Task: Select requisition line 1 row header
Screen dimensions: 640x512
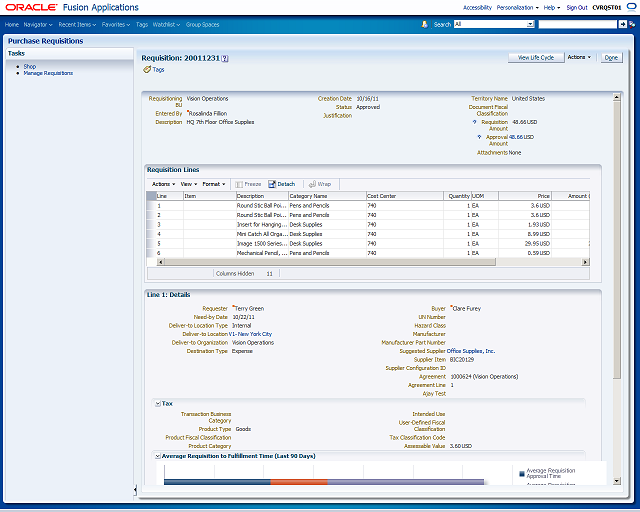Action: click(x=151, y=206)
